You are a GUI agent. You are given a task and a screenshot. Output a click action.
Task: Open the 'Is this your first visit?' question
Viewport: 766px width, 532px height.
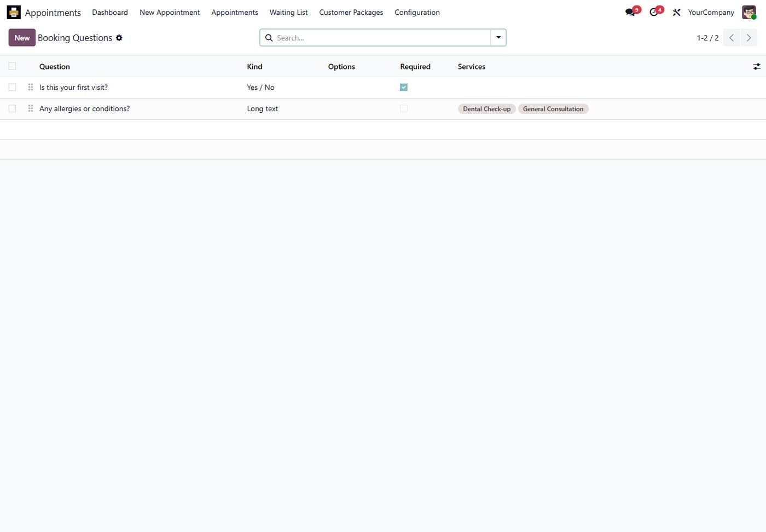(x=73, y=88)
